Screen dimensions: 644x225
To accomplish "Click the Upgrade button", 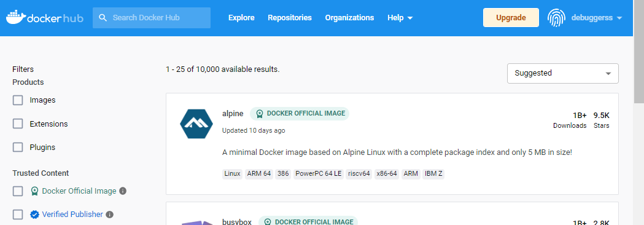I will (511, 18).
